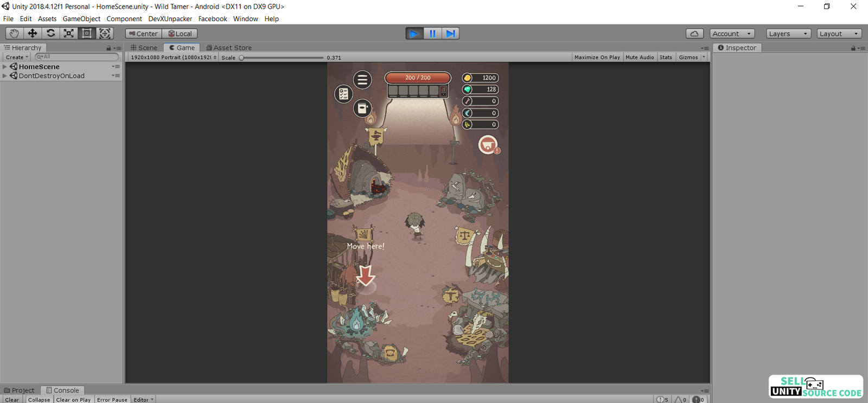Select the Hand tool
This screenshot has height=403, width=868.
pos(14,33)
